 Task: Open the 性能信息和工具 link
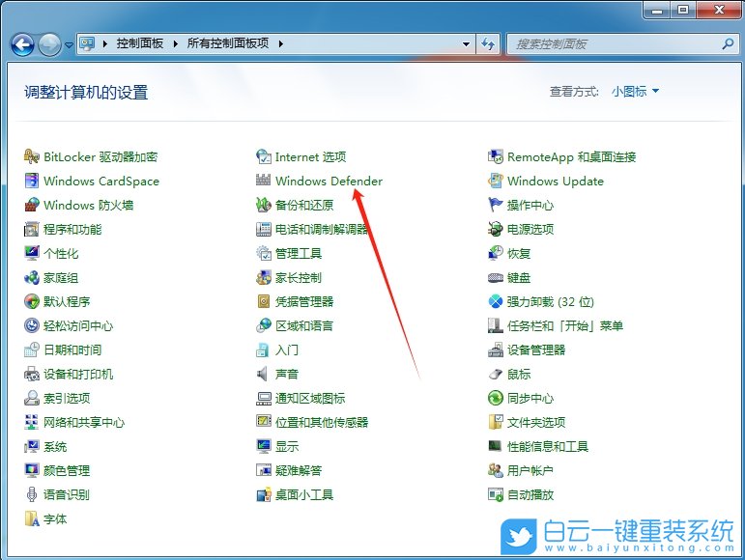point(547,446)
